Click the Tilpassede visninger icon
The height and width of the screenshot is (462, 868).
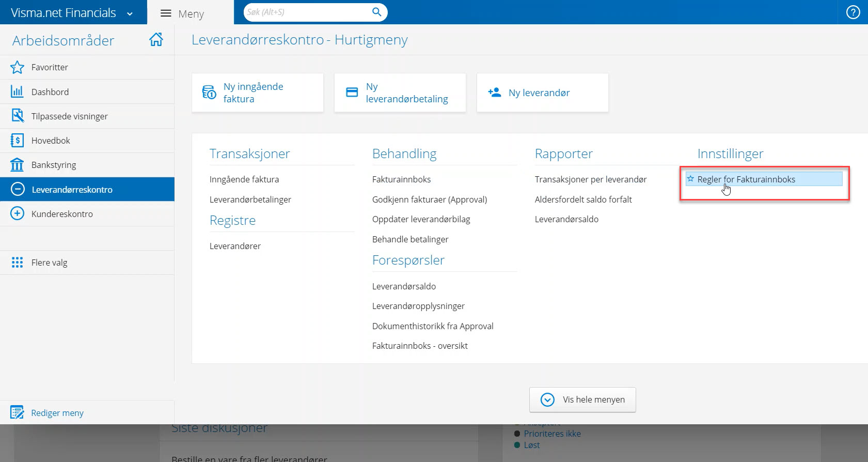click(17, 116)
